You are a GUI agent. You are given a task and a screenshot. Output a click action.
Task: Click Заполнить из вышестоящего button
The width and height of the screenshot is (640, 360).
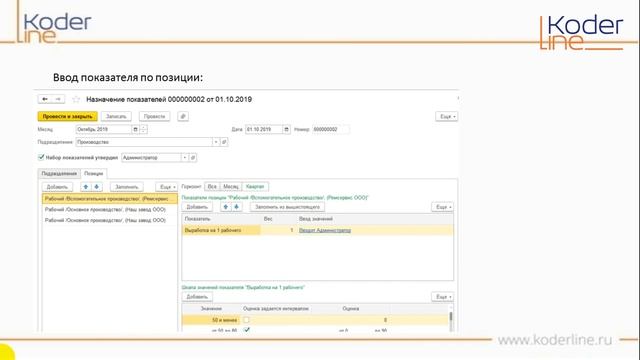[287, 207]
